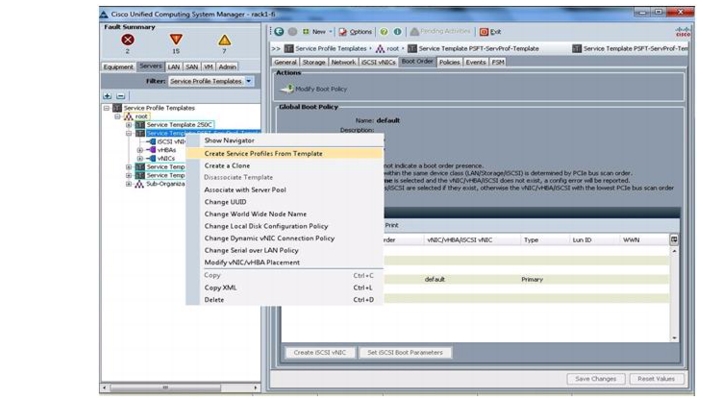Switch to the FSM tab
The width and height of the screenshot is (703, 412).
click(x=498, y=62)
